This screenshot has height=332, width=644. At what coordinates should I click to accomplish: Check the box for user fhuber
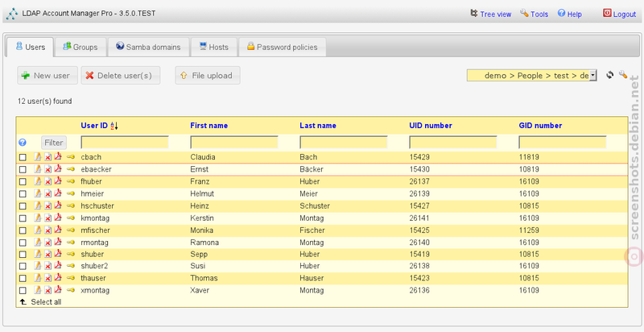[x=23, y=181]
